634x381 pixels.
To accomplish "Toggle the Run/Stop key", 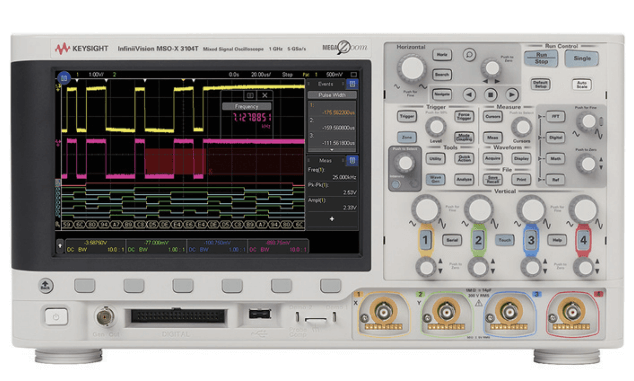I will pyautogui.click(x=541, y=58).
